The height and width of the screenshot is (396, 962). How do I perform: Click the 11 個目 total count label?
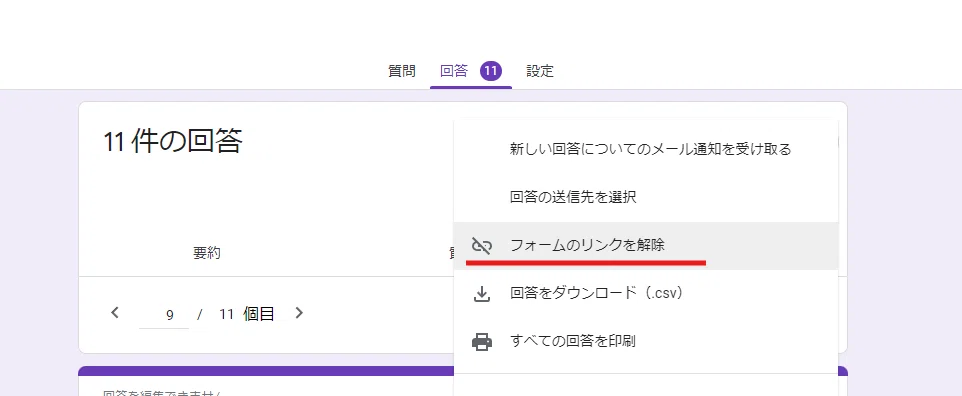pyautogui.click(x=247, y=314)
